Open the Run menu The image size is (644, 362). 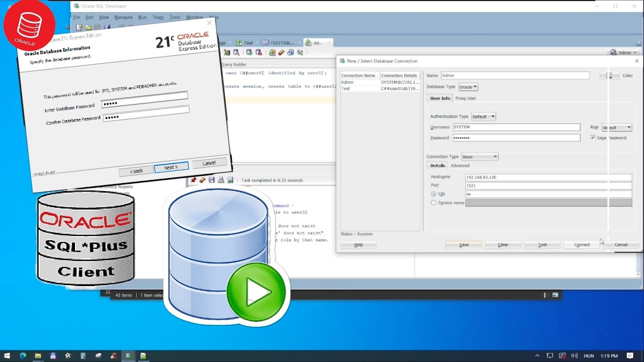coord(142,17)
